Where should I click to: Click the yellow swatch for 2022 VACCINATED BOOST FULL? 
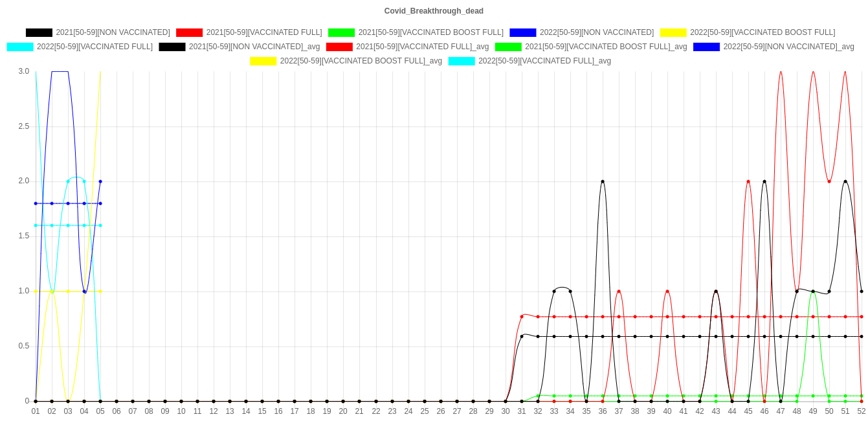click(x=673, y=32)
